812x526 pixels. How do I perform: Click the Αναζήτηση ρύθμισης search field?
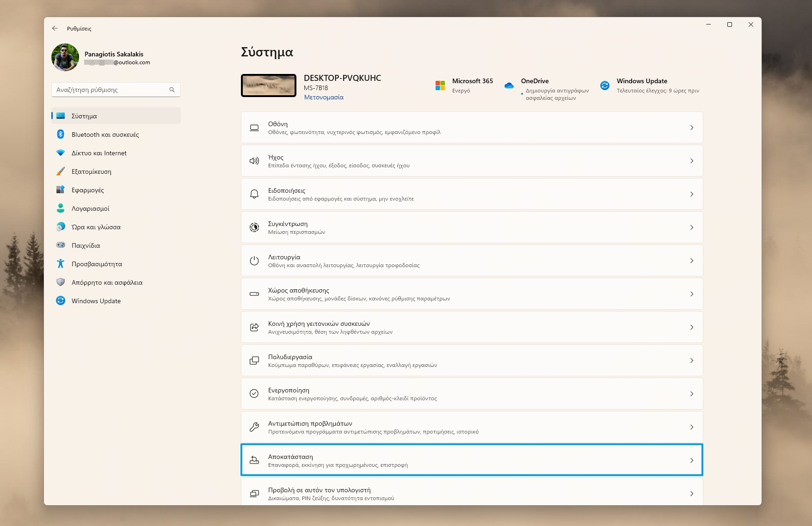click(x=111, y=90)
